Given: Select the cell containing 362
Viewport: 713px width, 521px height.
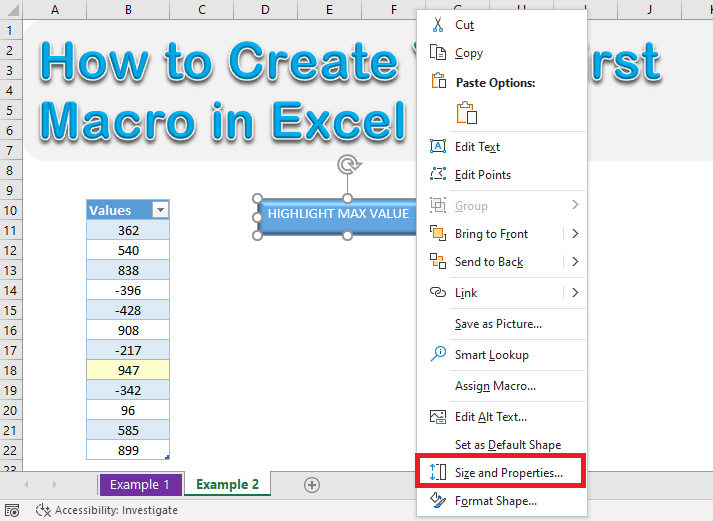Looking at the screenshot, I should point(128,230).
